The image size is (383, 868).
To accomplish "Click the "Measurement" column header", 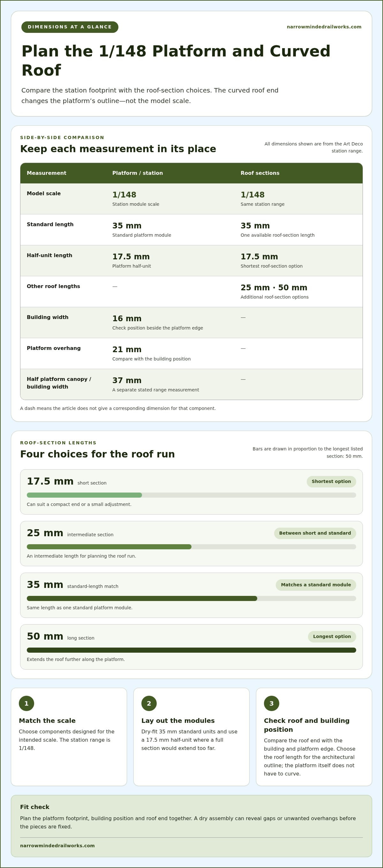I will [x=47, y=173].
